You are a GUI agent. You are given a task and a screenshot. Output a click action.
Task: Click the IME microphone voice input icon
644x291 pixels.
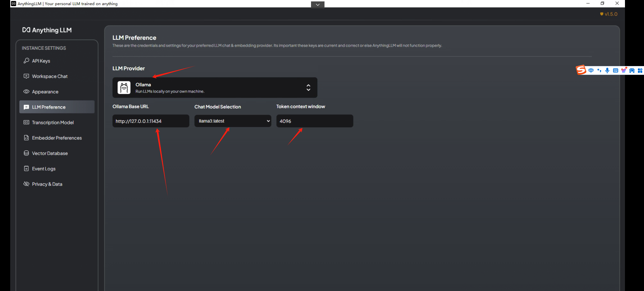click(607, 70)
